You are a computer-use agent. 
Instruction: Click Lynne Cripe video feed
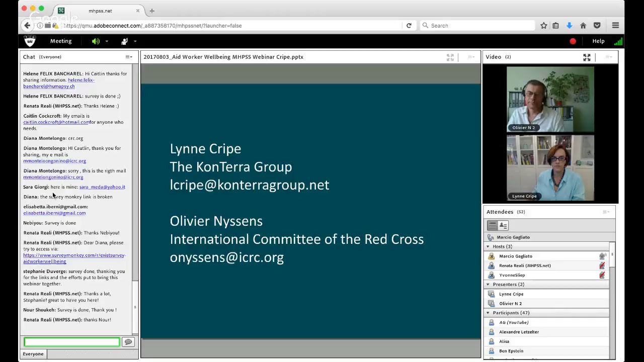pyautogui.click(x=550, y=167)
